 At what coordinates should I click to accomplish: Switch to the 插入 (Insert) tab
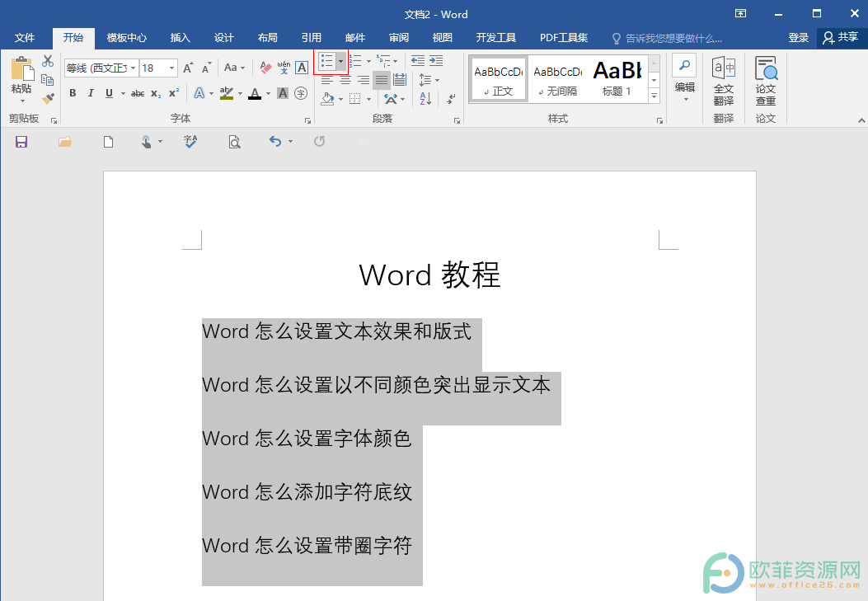pyautogui.click(x=180, y=38)
